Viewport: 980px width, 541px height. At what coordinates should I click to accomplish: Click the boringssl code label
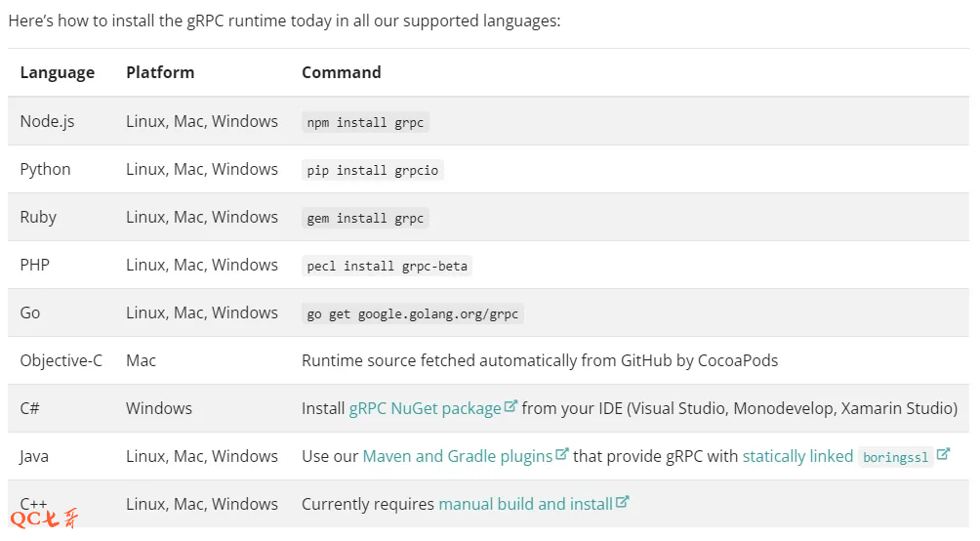(x=895, y=457)
